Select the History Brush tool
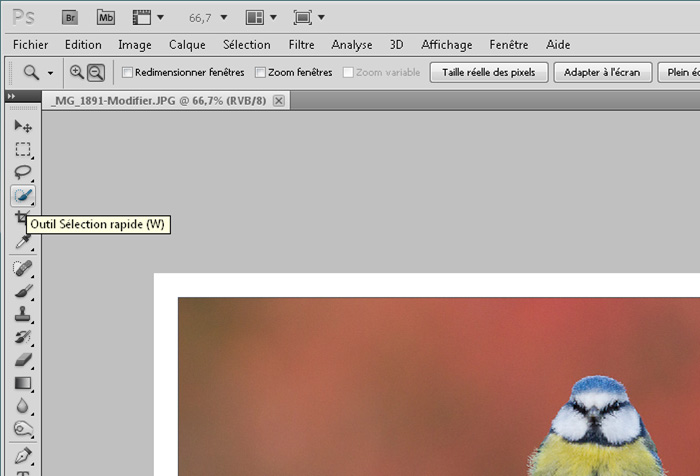The image size is (700, 476). (23, 337)
